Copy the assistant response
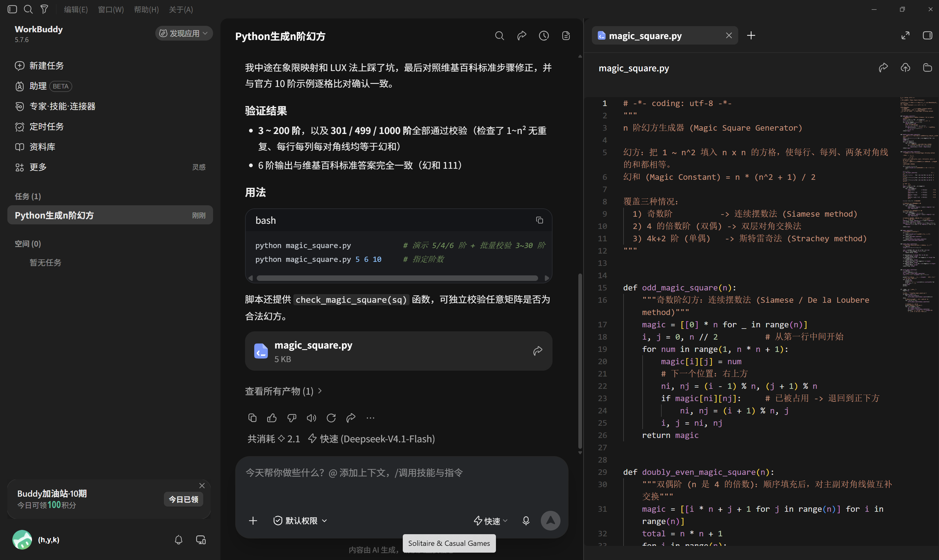The height and width of the screenshot is (560, 939). coord(252,418)
